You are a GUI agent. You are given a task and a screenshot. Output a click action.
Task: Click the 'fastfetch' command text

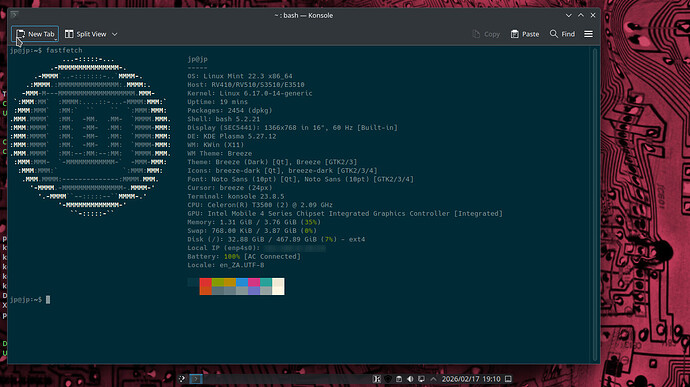point(64,51)
